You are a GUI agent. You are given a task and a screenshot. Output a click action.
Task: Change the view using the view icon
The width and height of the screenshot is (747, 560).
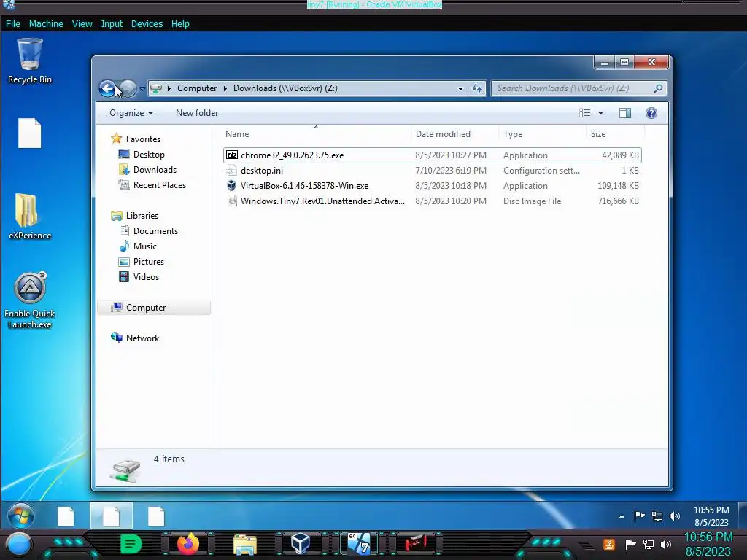click(x=584, y=113)
